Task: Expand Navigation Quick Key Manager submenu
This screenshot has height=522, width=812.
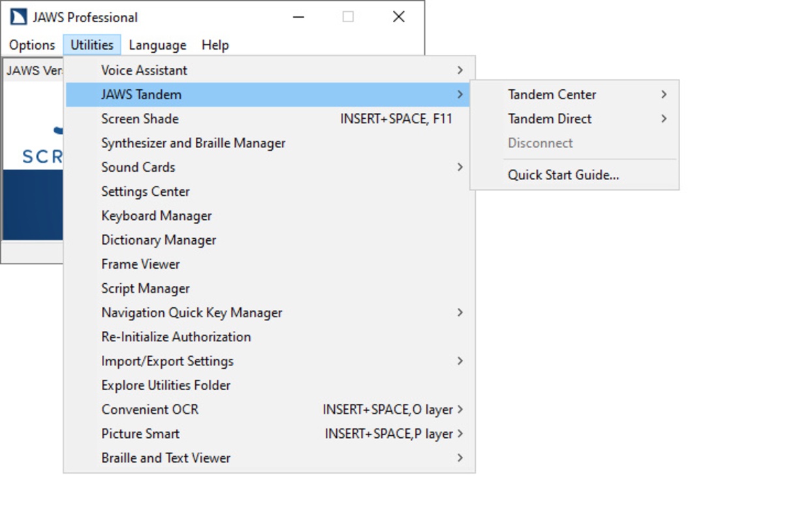Action: pyautogui.click(x=191, y=313)
